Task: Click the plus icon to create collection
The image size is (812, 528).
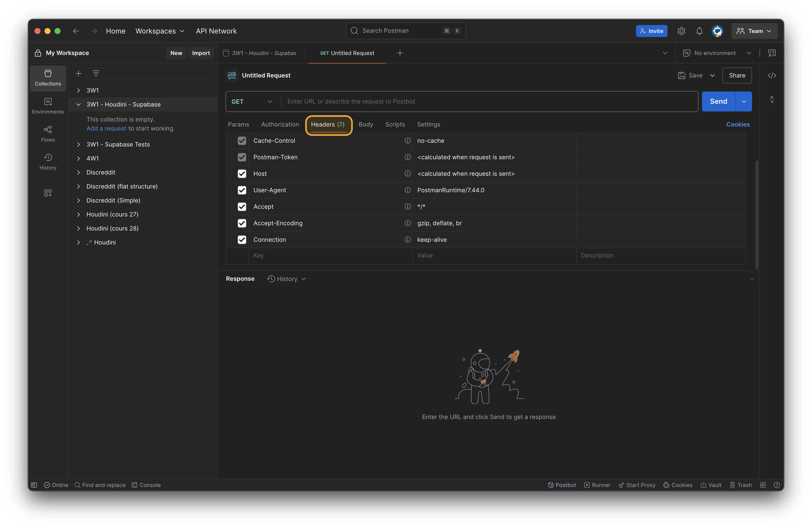Action: tap(78, 73)
